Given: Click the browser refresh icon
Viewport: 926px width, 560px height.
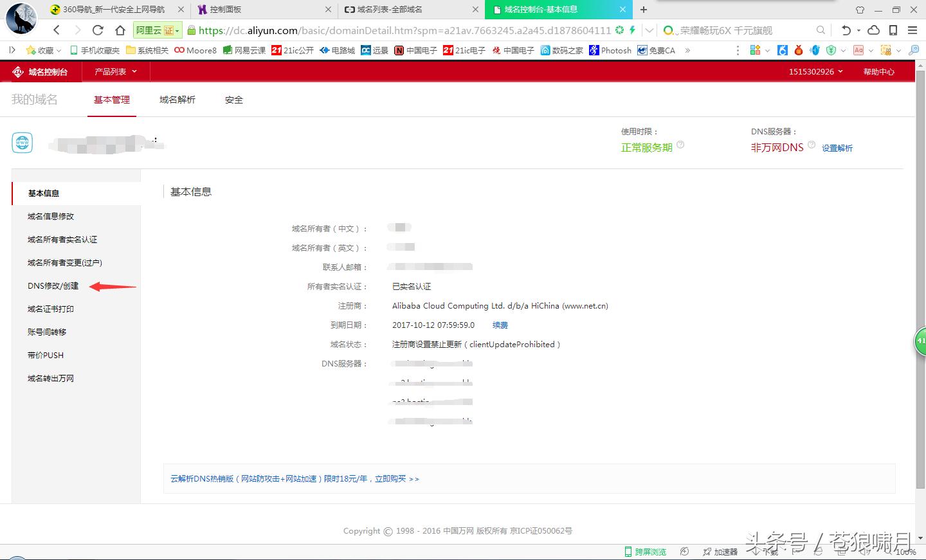Looking at the screenshot, I should click(x=98, y=30).
